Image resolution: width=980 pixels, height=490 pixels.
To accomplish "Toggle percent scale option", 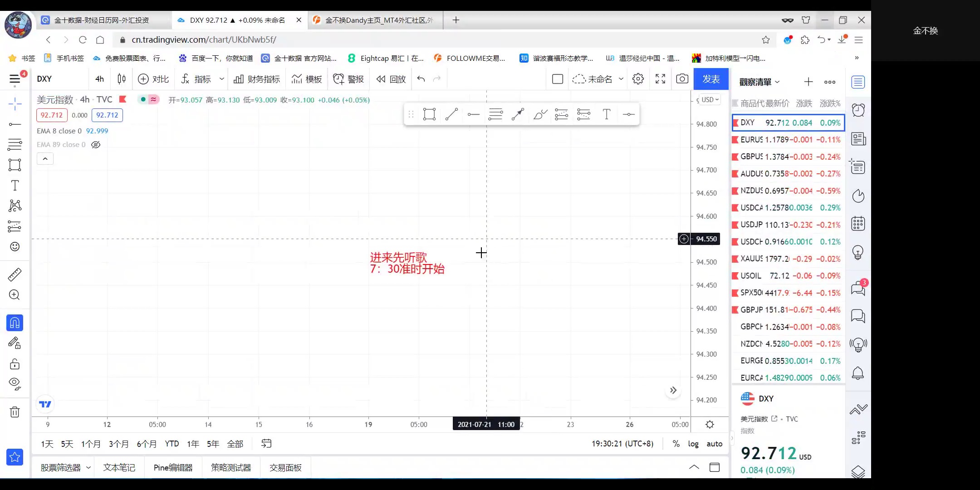I will click(676, 444).
